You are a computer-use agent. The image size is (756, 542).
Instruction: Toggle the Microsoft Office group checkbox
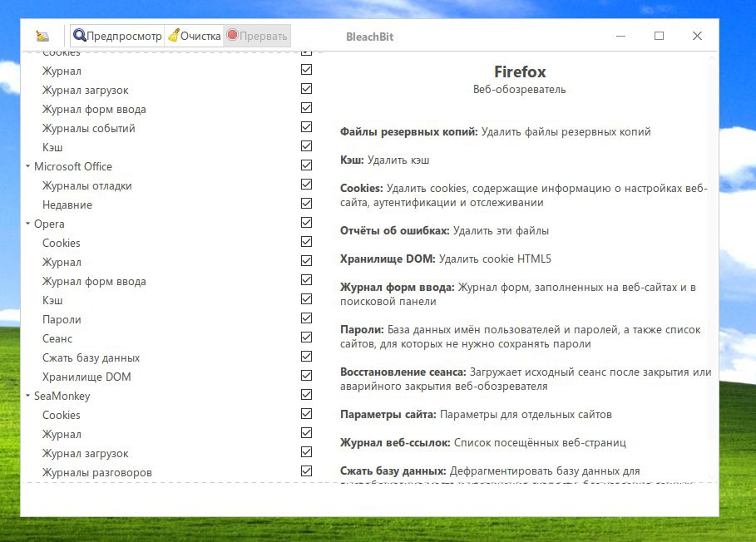point(306,165)
